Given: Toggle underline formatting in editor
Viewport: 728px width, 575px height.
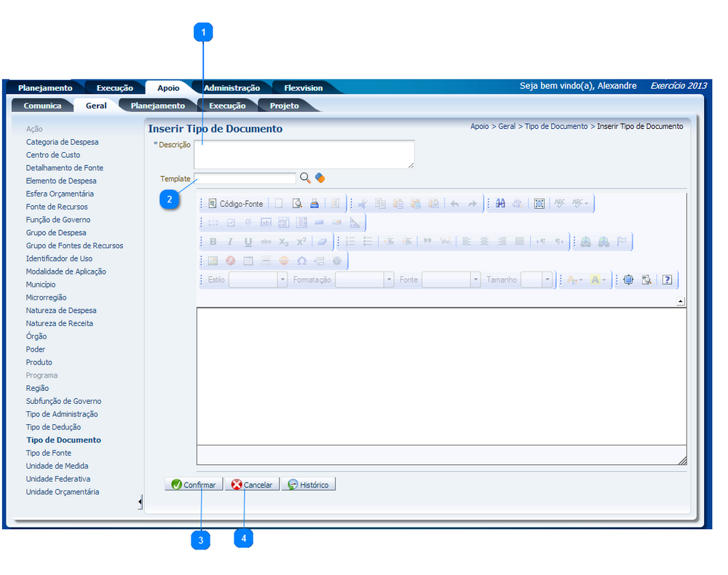Looking at the screenshot, I should click(248, 242).
